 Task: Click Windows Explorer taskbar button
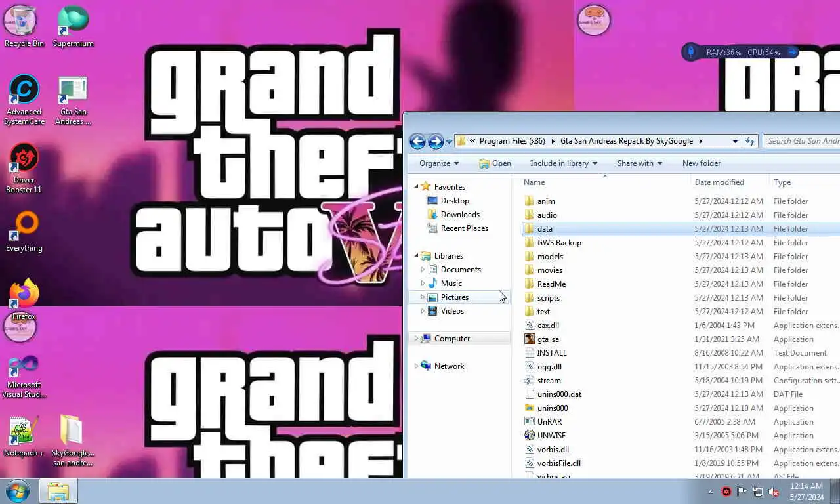pyautogui.click(x=58, y=492)
